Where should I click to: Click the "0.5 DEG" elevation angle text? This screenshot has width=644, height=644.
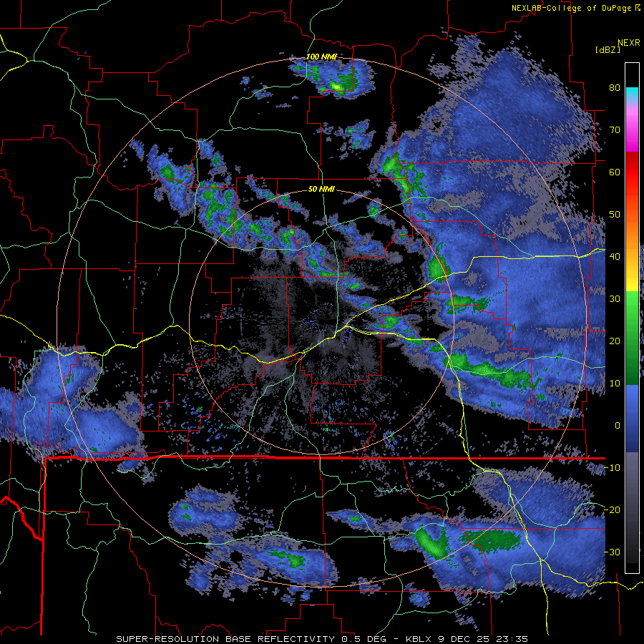click(363, 639)
